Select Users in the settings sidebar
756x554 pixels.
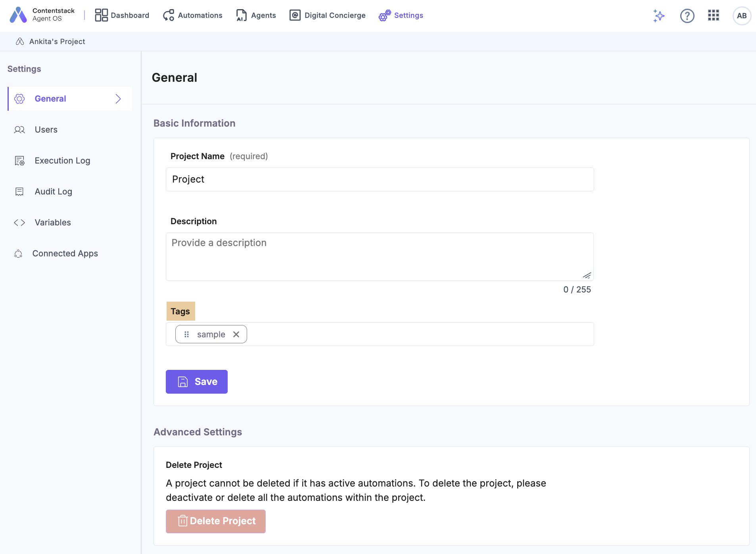tap(46, 130)
